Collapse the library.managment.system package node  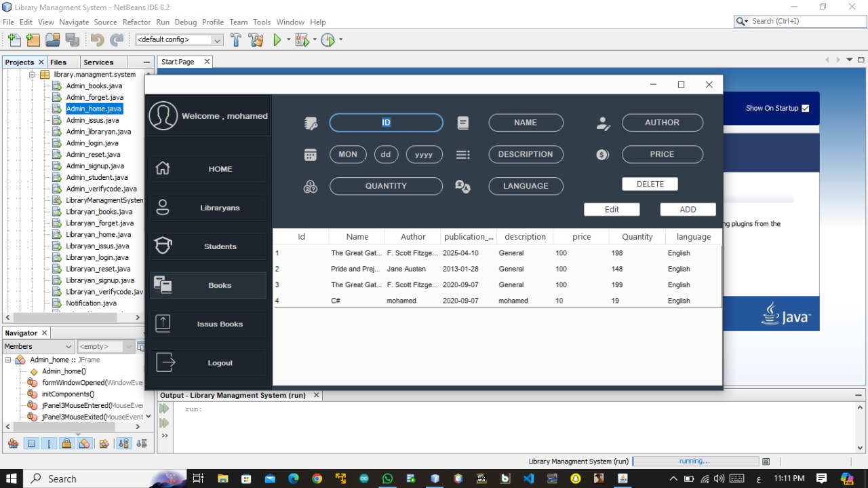32,75
